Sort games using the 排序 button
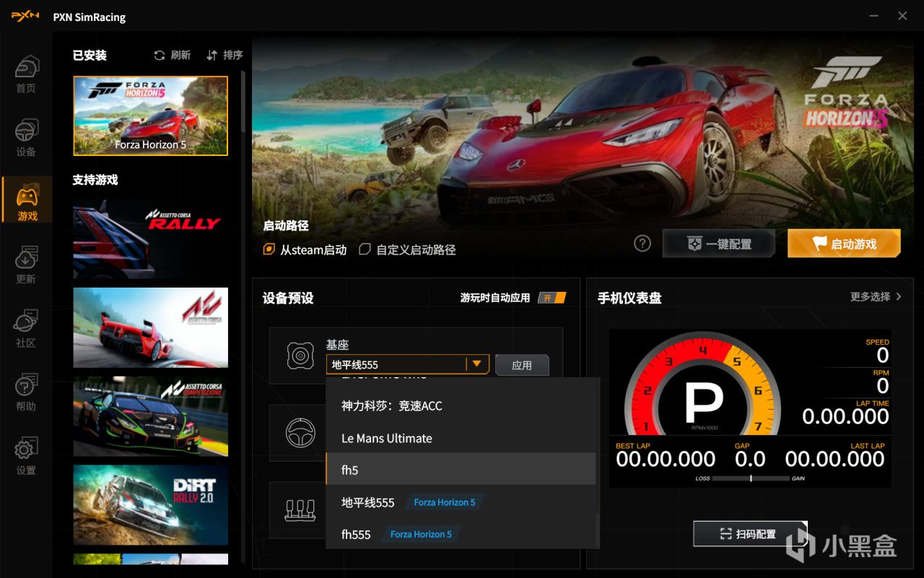 [x=225, y=55]
